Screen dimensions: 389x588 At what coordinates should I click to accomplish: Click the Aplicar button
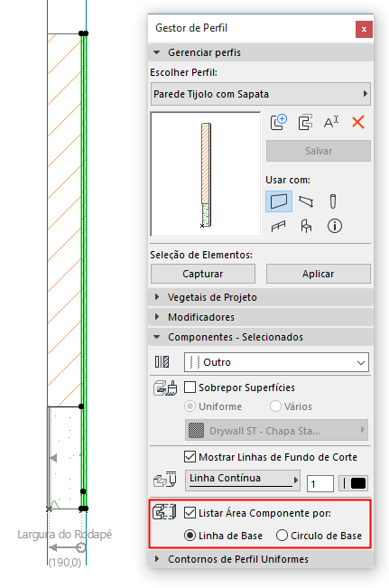pyautogui.click(x=319, y=274)
